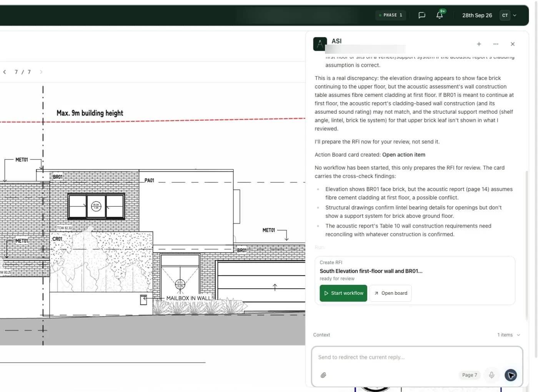Expand the Context 1 items chevron
This screenshot has height=392, width=538.
tap(518, 335)
